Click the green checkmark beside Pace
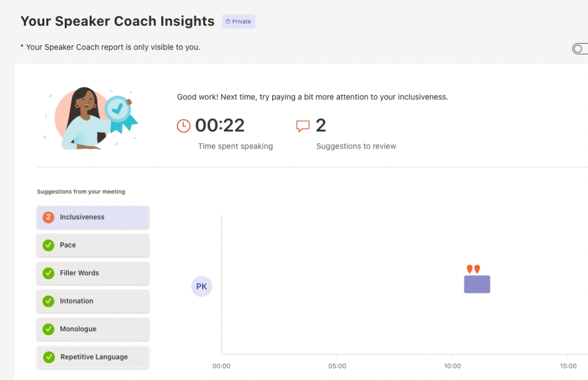The height and width of the screenshot is (380, 588). (49, 245)
